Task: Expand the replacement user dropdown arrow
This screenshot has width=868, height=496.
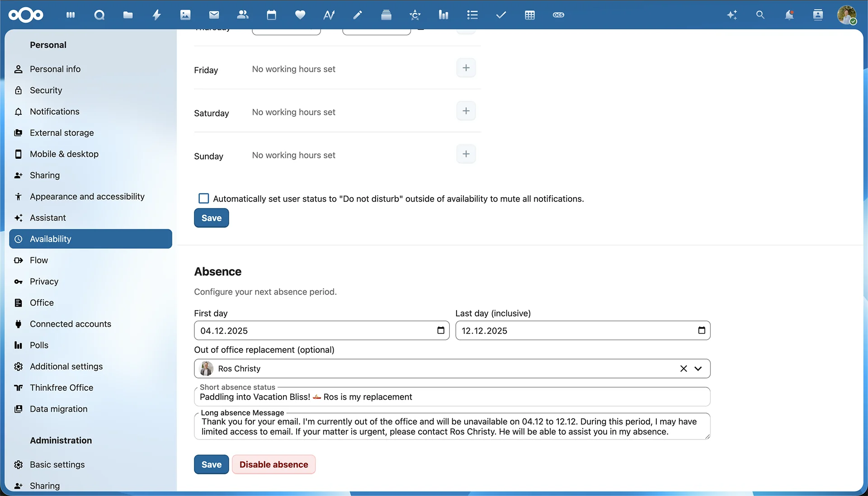Action: tap(698, 368)
